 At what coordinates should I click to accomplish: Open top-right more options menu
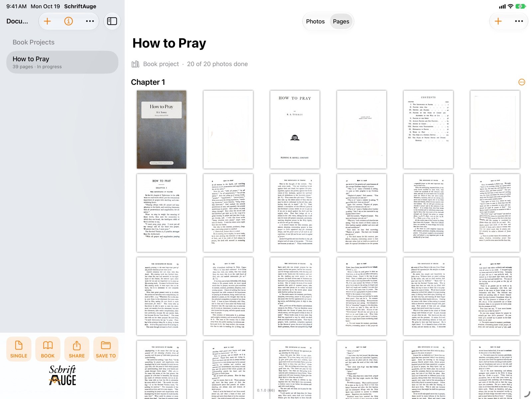click(519, 21)
